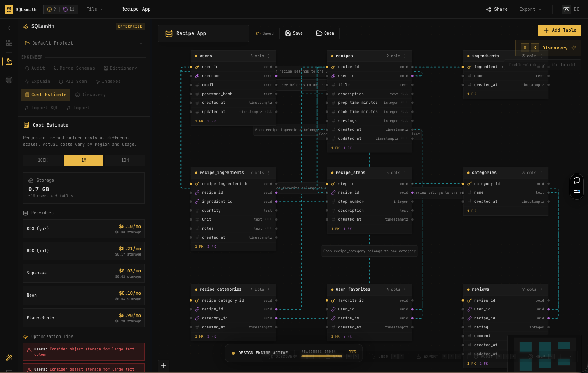Viewport: 588px width, 373px height.
Task: Open the chat bubble icon on right edge
Action: click(x=576, y=181)
